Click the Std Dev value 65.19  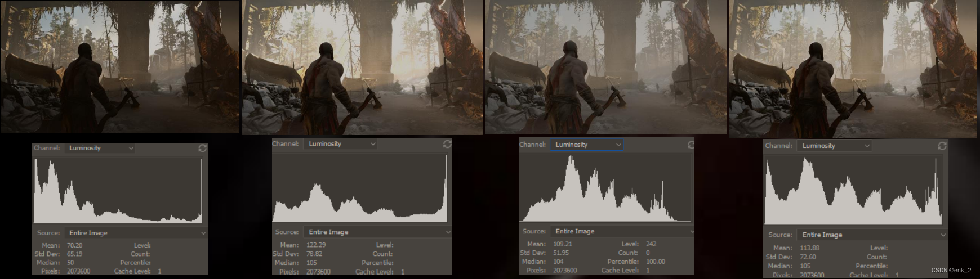75,254
